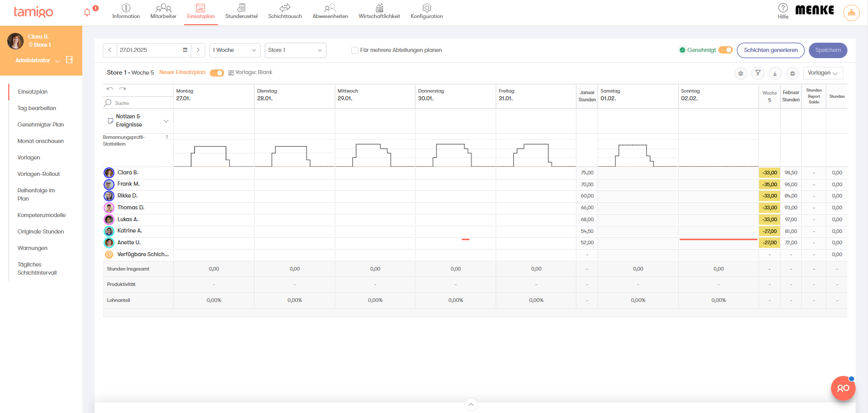Open the settings gear in plan toolbar
Screen dimensions: 868x413
coord(740,74)
